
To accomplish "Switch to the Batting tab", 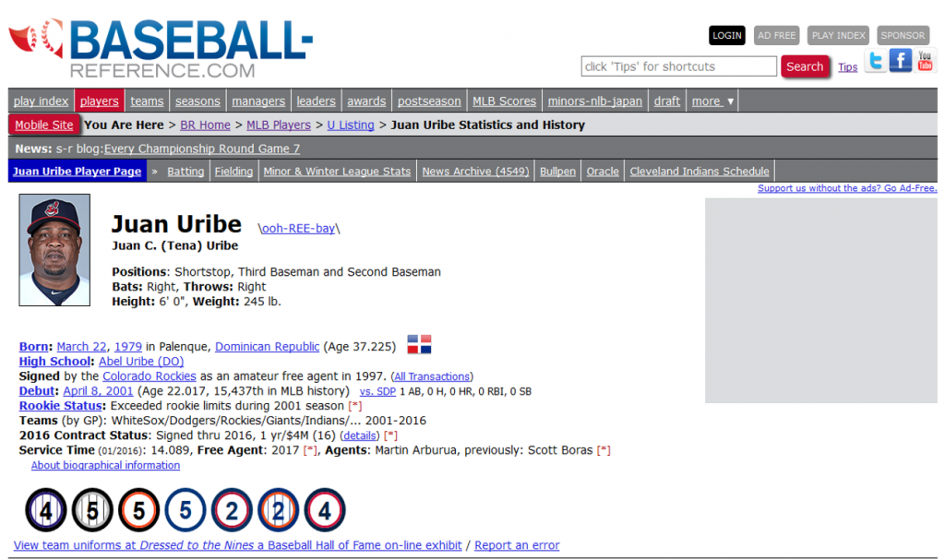I will (185, 172).
